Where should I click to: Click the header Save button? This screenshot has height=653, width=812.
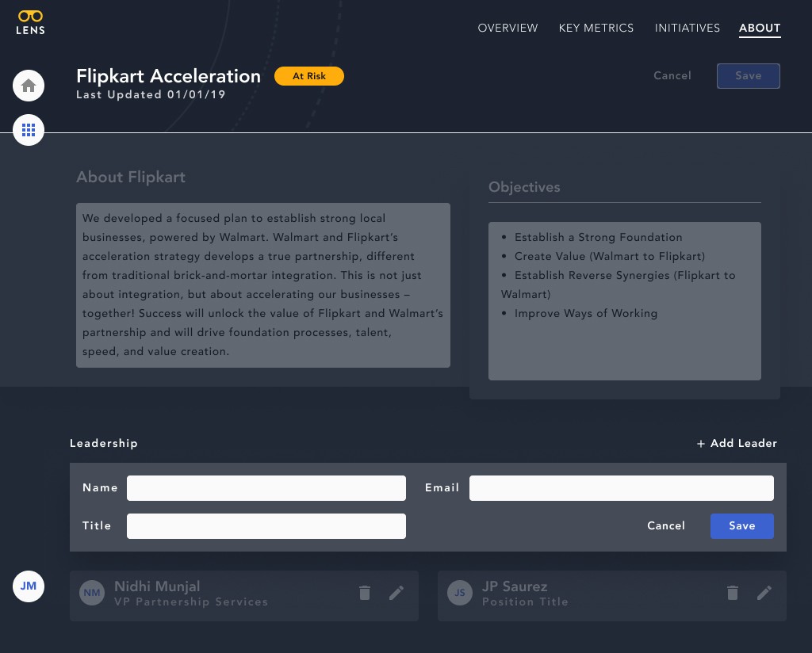pos(749,76)
